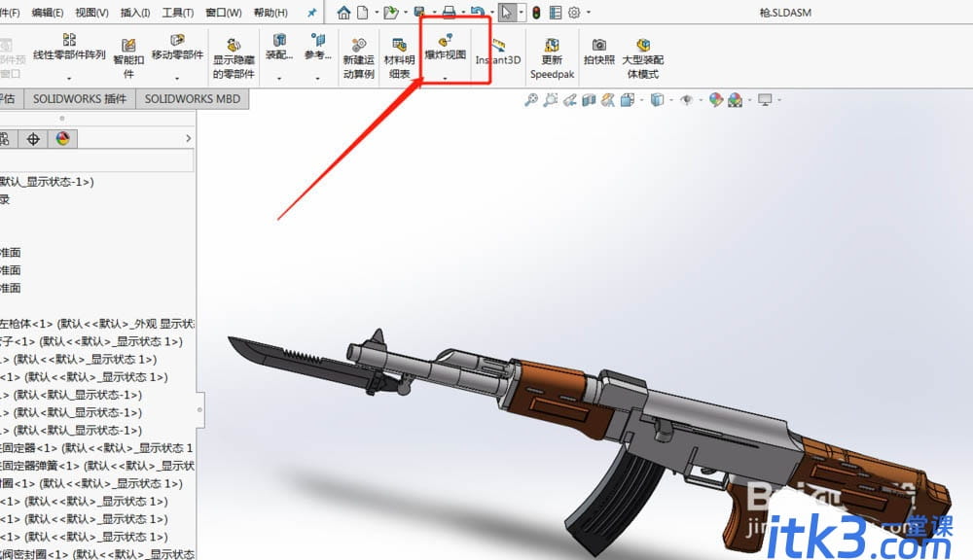Switch to SOLIDWORKS MBD tab
Screen dimensions: 973x560
tap(193, 99)
